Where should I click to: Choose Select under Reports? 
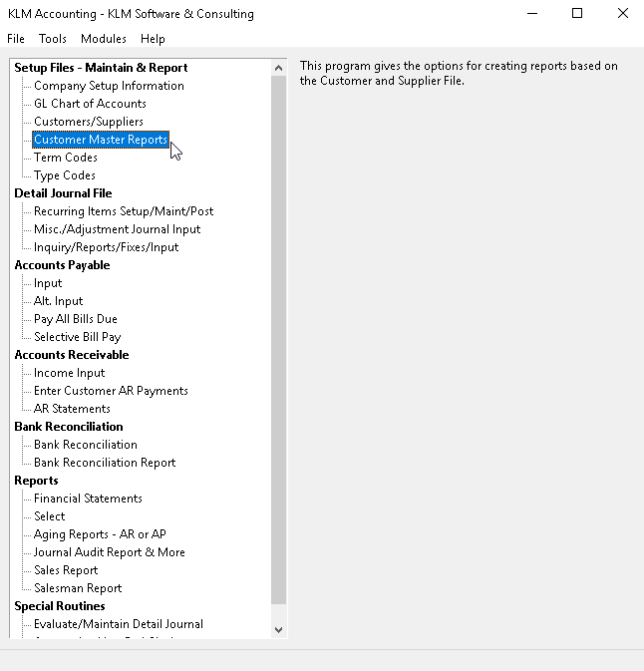[x=49, y=516]
